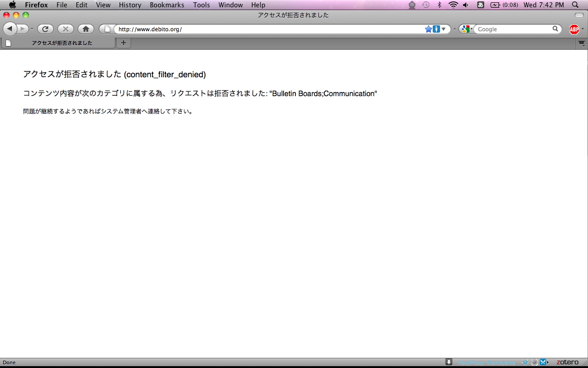This screenshot has width=588, height=368.
Task: Click the search magnifier in search box
Action: [x=555, y=29]
